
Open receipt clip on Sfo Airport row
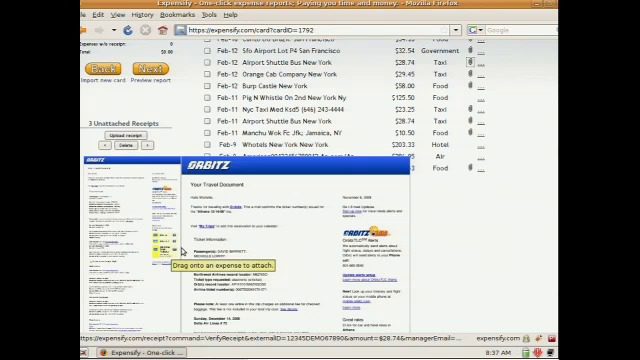(x=470, y=50)
